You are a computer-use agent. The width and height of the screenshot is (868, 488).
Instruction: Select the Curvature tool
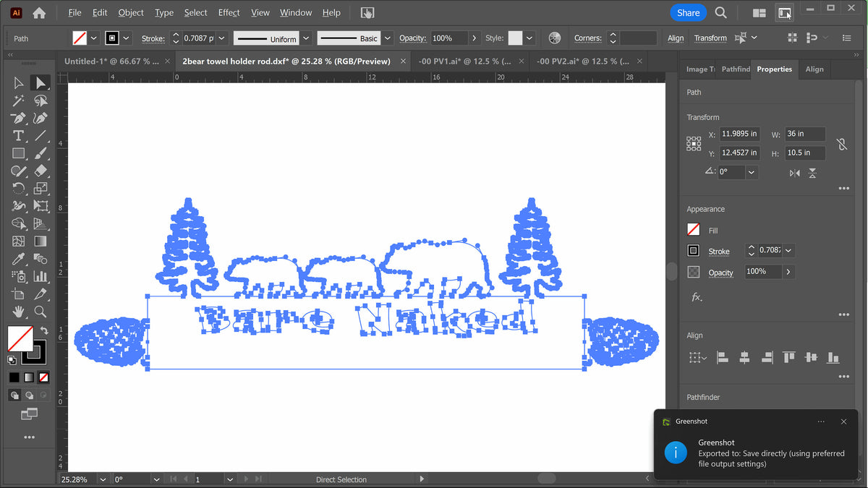pos(41,118)
